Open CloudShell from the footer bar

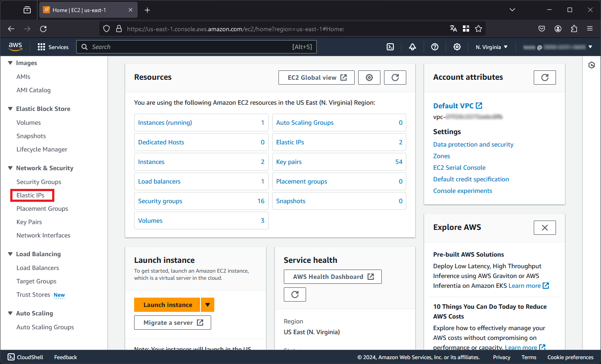pyautogui.click(x=26, y=357)
